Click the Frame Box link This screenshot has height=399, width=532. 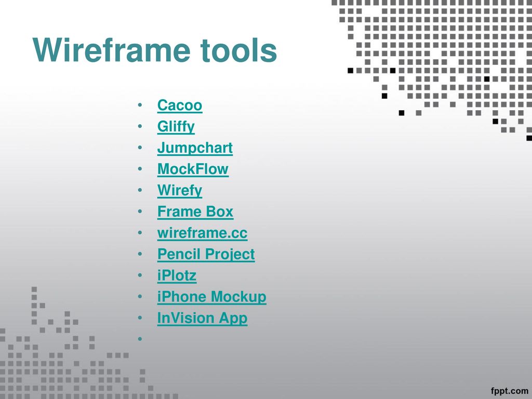click(195, 212)
